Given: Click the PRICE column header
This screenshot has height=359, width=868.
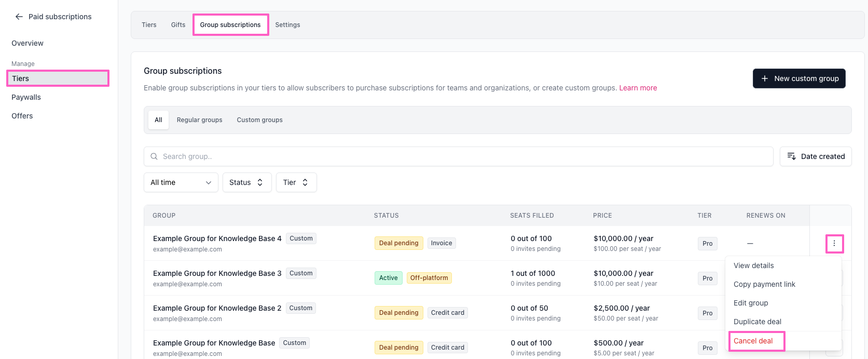Looking at the screenshot, I should click(x=602, y=216).
